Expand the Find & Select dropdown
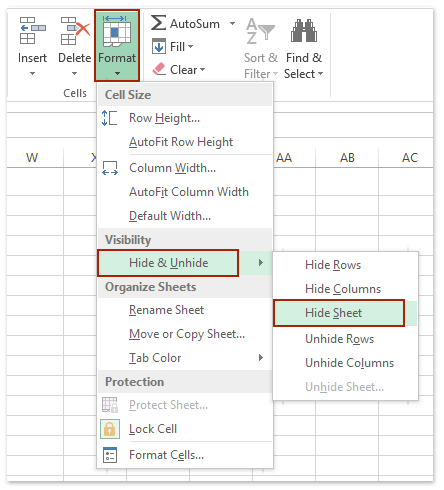 (320, 74)
